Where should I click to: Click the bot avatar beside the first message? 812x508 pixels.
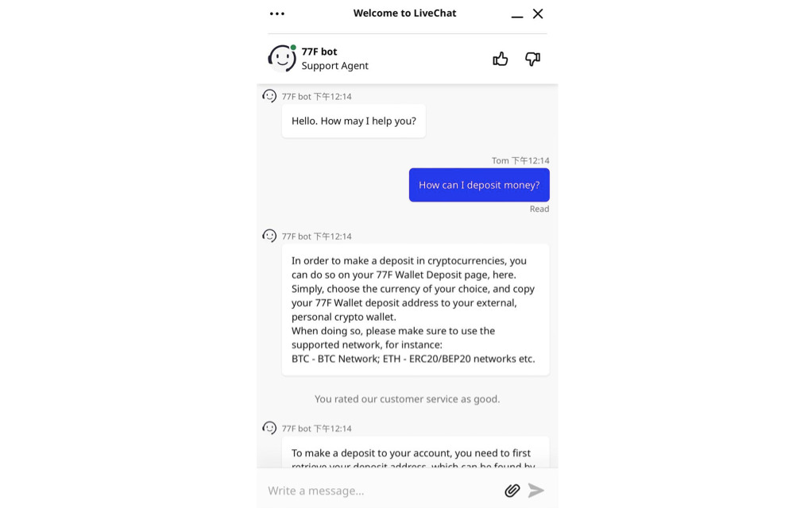click(270, 96)
